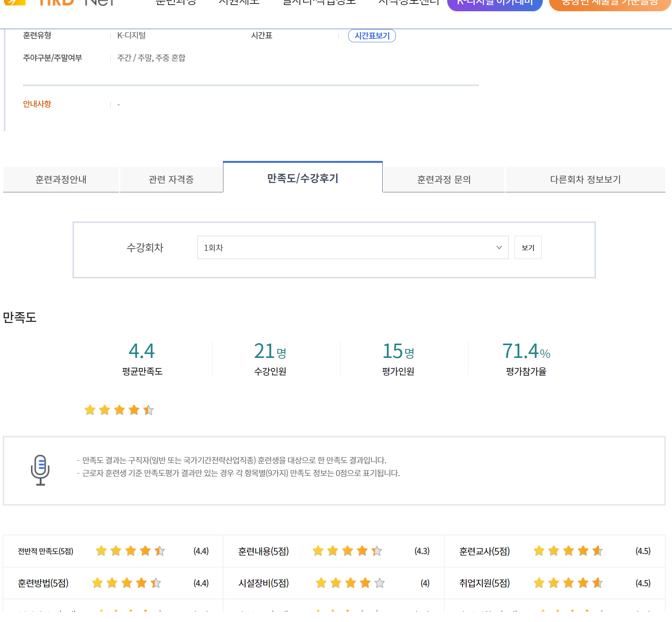This screenshot has height=622, width=672.
Task: Click the (4.5) 취업지원 score
Action: pyautogui.click(x=643, y=583)
